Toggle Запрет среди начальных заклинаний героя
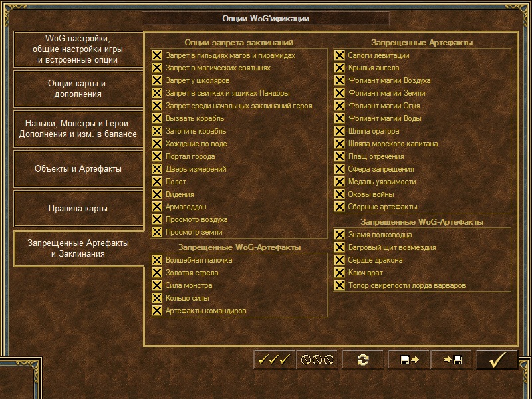Image resolution: width=532 pixels, height=399 pixels. click(x=157, y=106)
